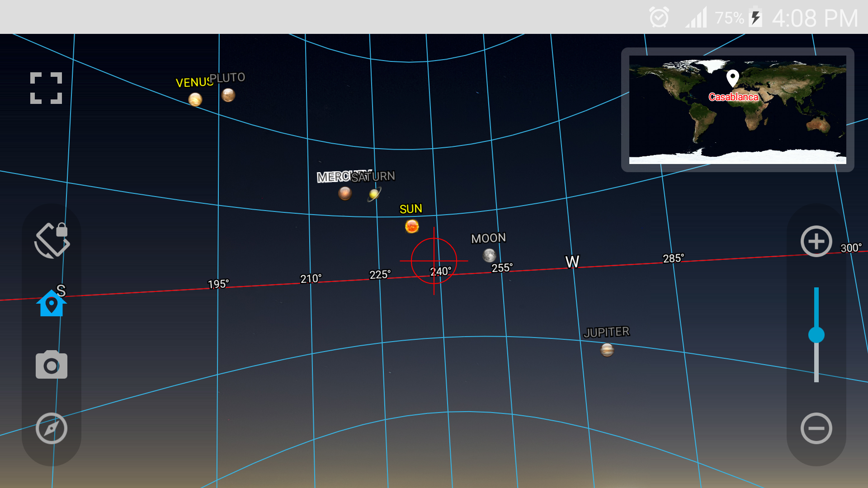Tap the home location icon
Viewport: 868px width, 488px height.
(x=52, y=303)
